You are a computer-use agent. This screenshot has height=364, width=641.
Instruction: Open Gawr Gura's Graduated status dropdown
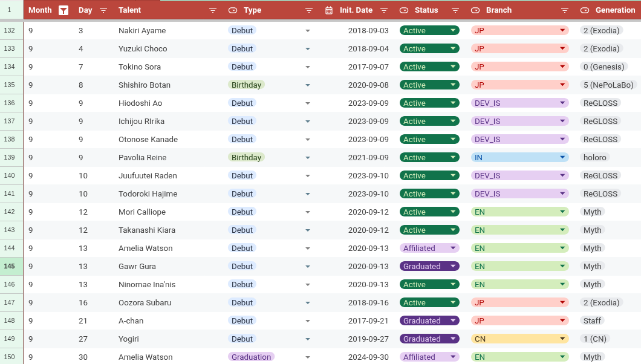click(452, 266)
